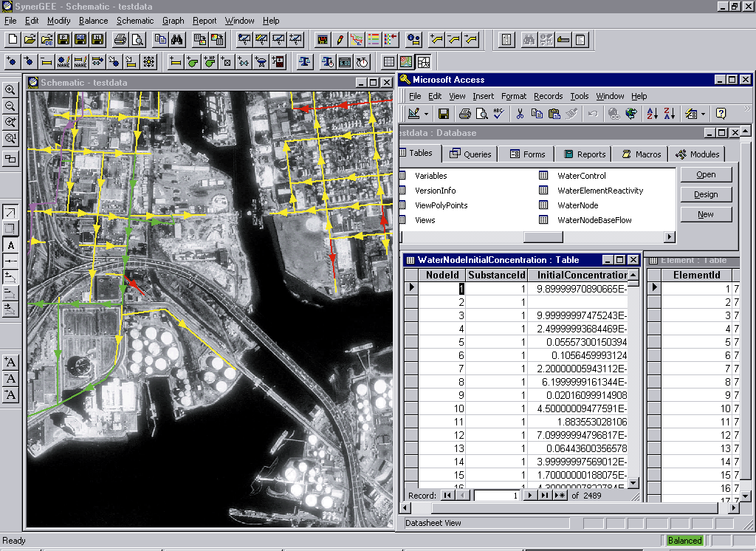Select the WaterElementReactivity table
This screenshot has height=551, width=756.
coord(600,191)
